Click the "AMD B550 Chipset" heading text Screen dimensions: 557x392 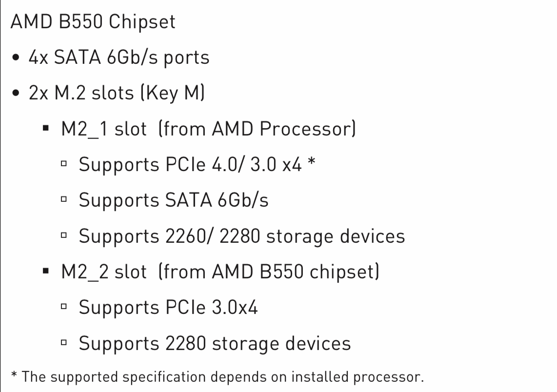pyautogui.click(x=93, y=22)
